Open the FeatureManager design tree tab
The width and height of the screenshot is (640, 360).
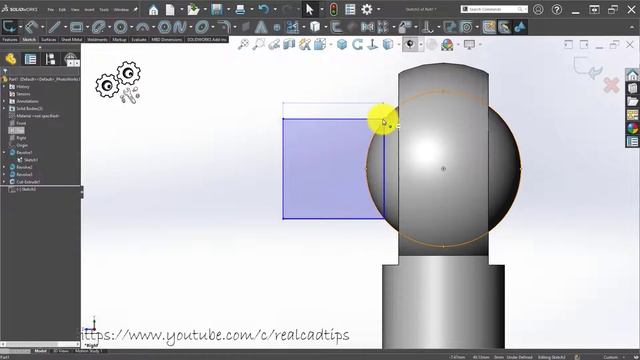11,59
